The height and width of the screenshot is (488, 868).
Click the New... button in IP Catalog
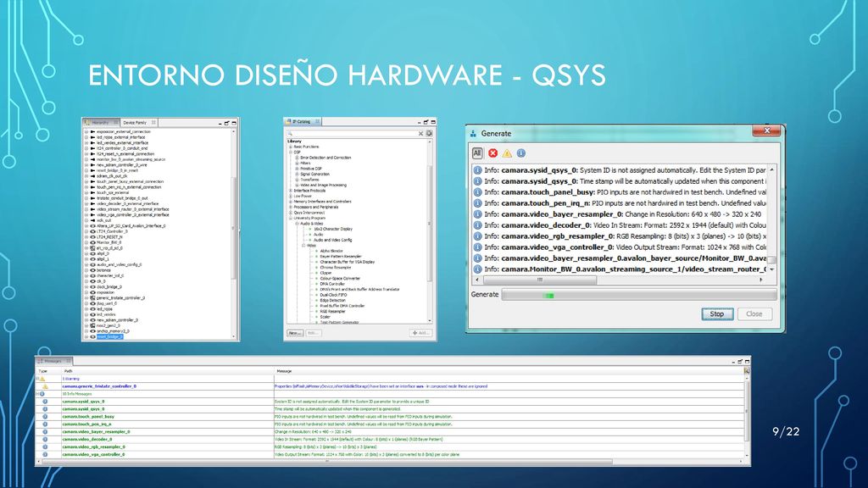click(x=295, y=333)
